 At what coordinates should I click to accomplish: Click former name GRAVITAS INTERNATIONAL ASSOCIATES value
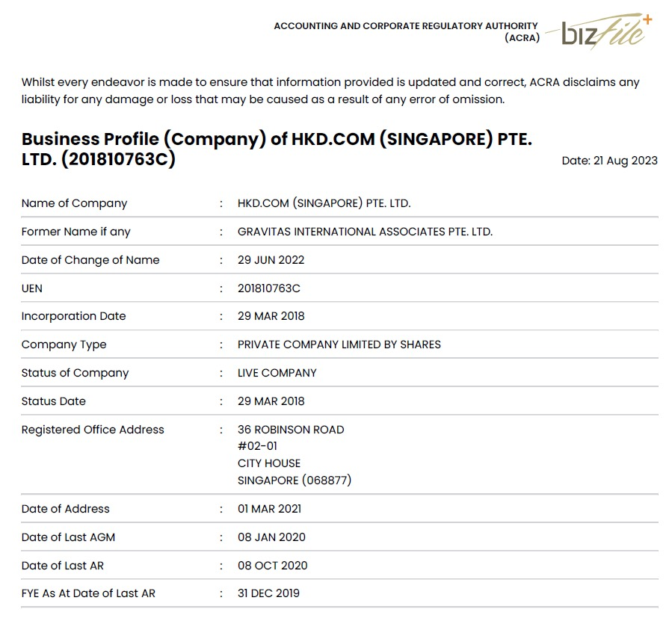point(365,232)
